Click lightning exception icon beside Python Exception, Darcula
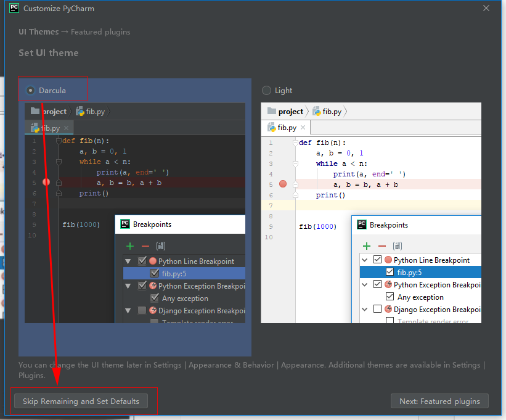The width and height of the screenshot is (506, 420). [x=153, y=286]
